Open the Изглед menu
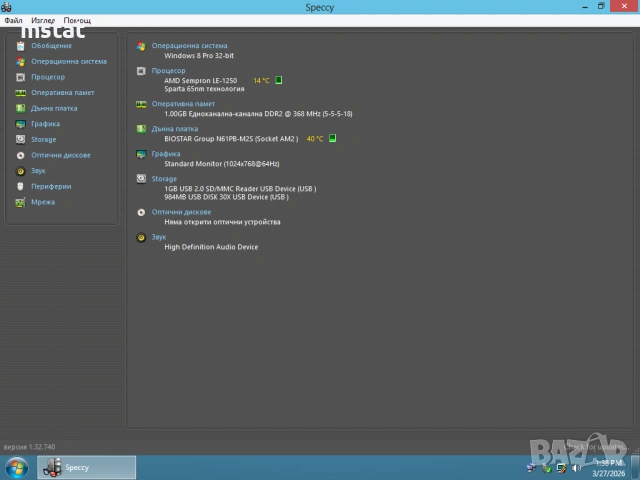Image resolution: width=640 pixels, height=480 pixels. (43, 20)
